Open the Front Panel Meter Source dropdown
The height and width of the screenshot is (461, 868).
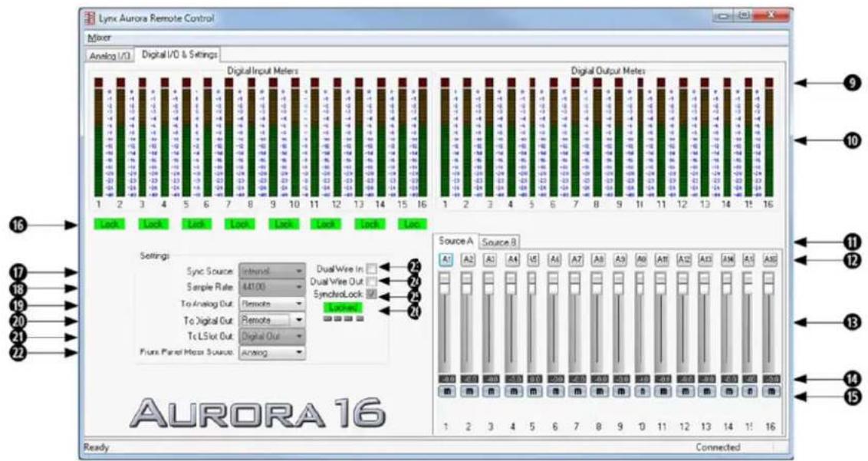(271, 352)
